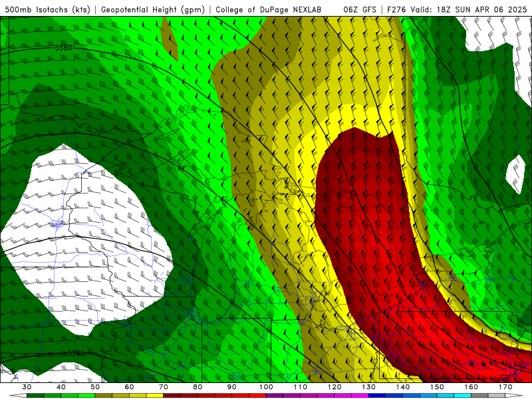Click the 70 label on the color scale

tap(164, 387)
